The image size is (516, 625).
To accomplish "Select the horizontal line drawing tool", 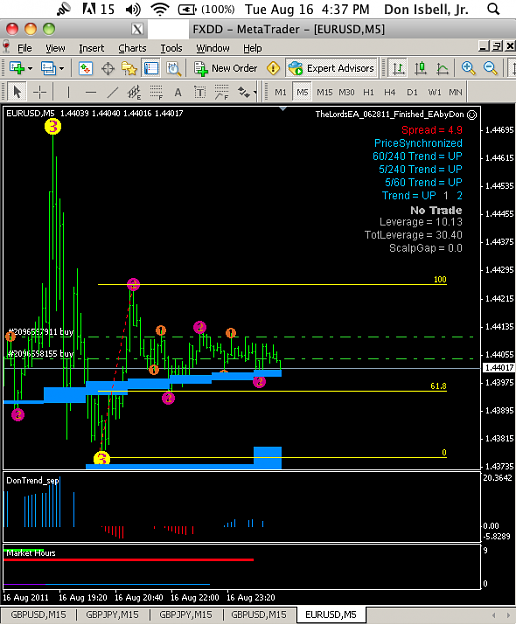I will pos(90,92).
